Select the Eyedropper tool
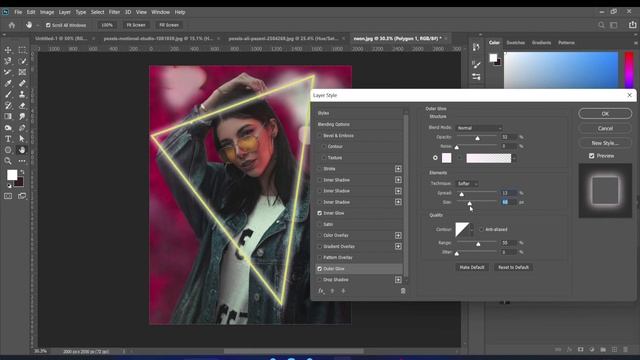Image resolution: width=640 pixels, height=360 pixels. 8,83
